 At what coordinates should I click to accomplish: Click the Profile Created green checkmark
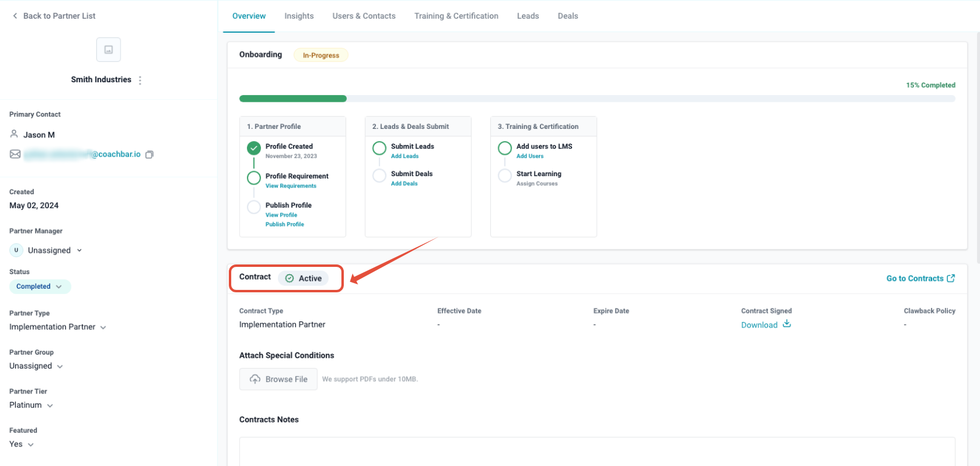[254, 148]
